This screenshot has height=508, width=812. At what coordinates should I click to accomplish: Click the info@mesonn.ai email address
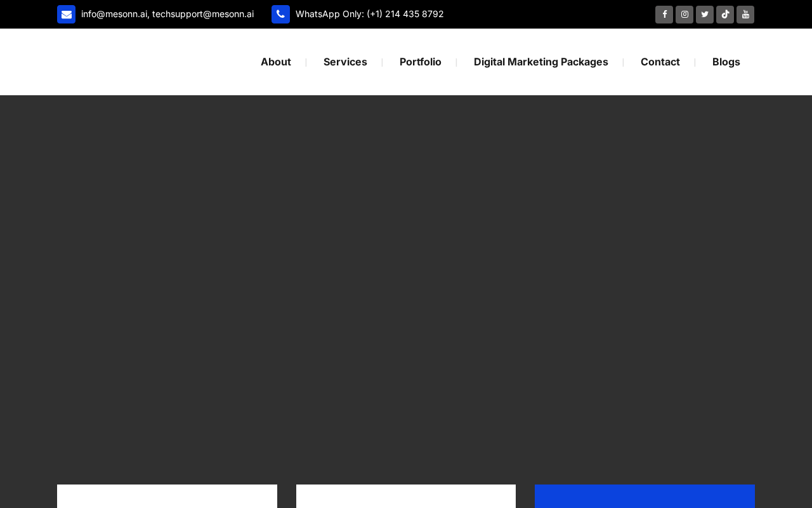[x=114, y=14]
